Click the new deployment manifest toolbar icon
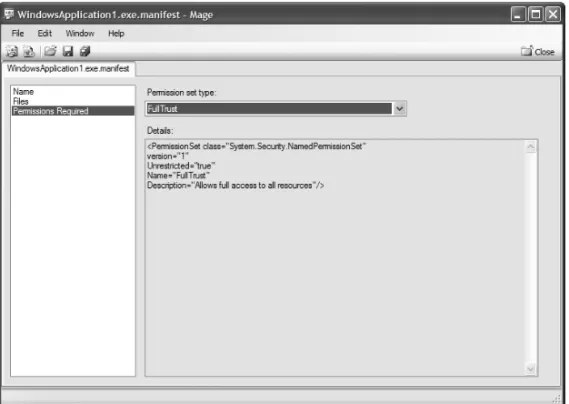The height and width of the screenshot is (404, 569). (x=29, y=52)
